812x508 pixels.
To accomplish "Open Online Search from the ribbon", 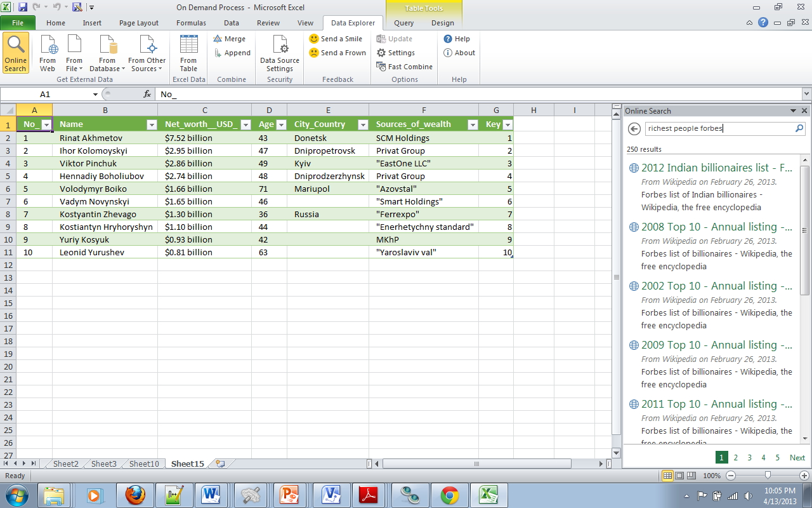I will [15, 53].
